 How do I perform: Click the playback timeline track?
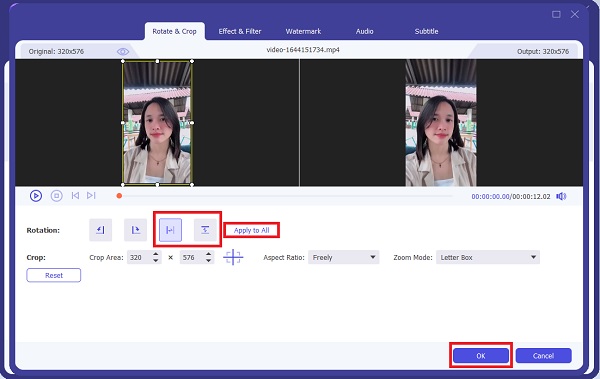coord(286,196)
